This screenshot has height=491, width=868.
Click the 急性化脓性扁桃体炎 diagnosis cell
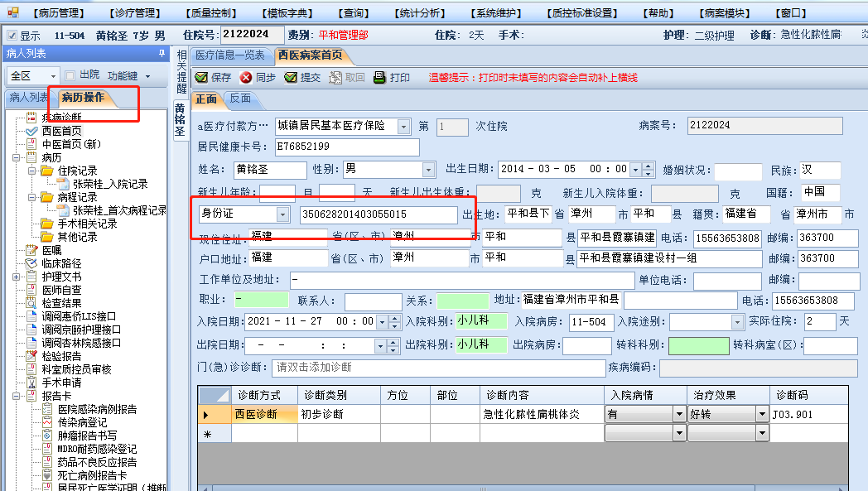[542, 414]
